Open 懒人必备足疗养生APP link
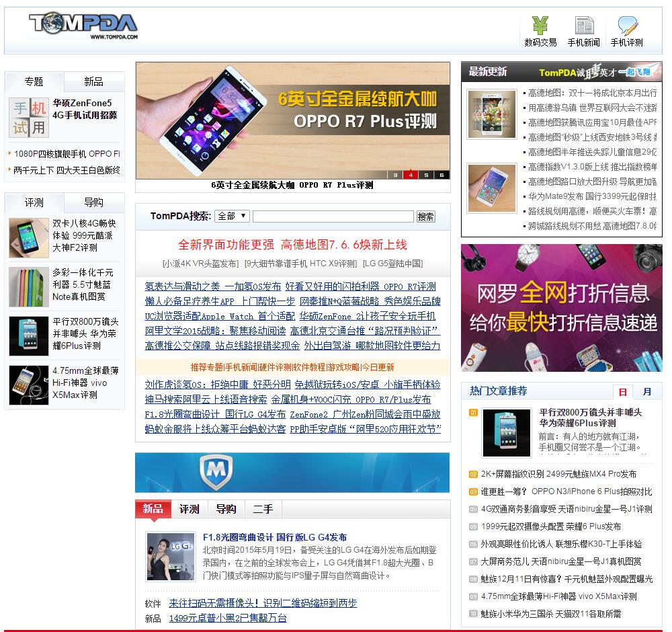 pyautogui.click(x=220, y=301)
